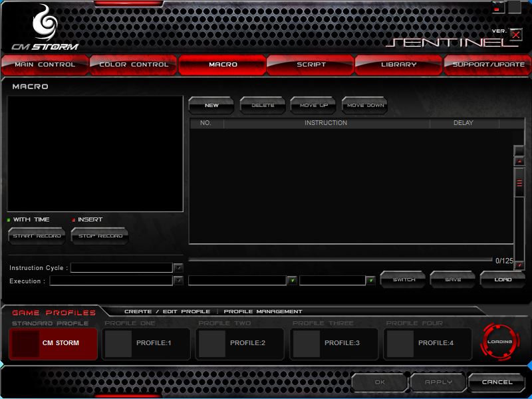Click the scroll-up arrow of the instruction list
The height and width of the screenshot is (399, 532).
coord(519,162)
